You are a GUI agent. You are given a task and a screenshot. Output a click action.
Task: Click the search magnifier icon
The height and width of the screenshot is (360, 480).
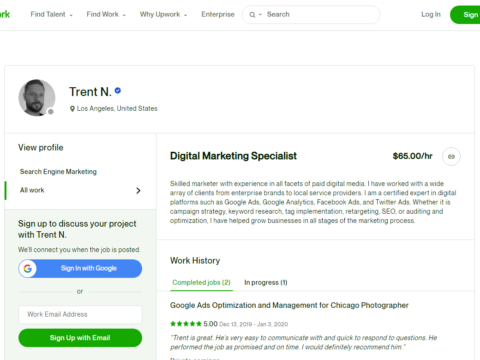[252, 15]
